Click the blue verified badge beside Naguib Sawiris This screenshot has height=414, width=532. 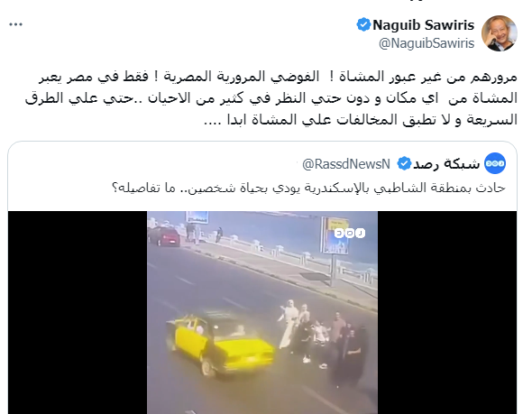363,25
